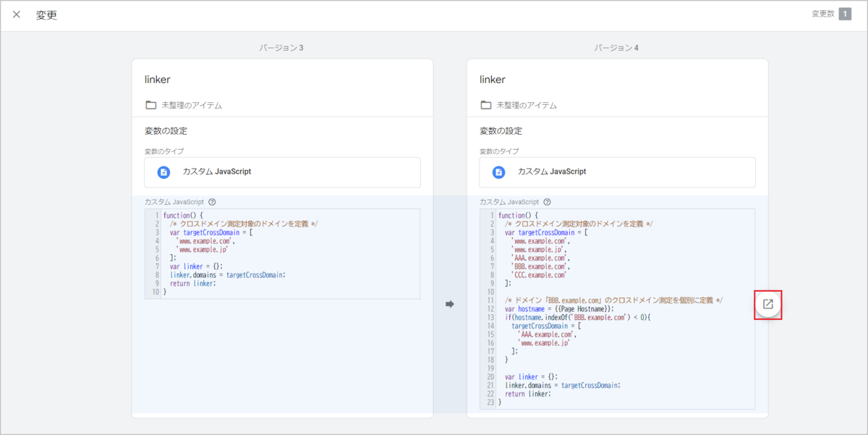Click the blue variable type icon in version 4
Viewport: 868px width, 435px height.
click(498, 172)
